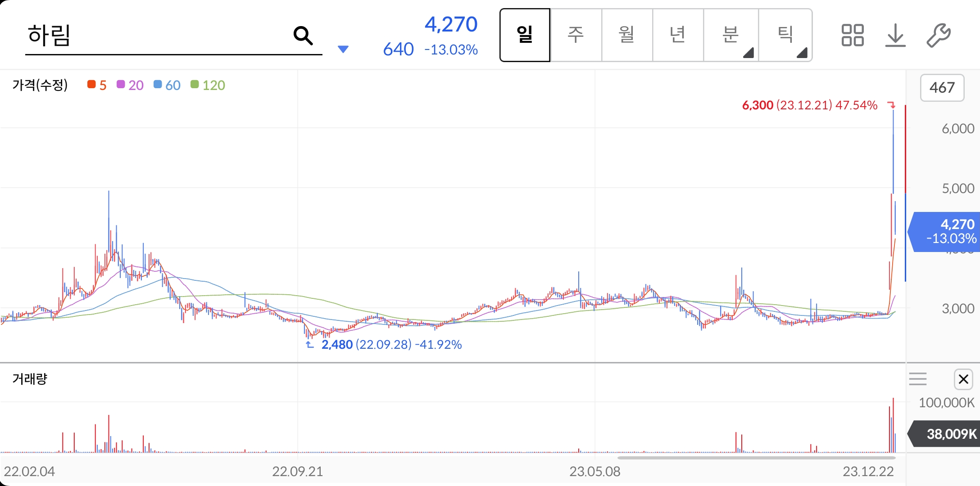This screenshot has width=980, height=486.
Task: Select the 년 yearly chart button
Action: [x=677, y=35]
